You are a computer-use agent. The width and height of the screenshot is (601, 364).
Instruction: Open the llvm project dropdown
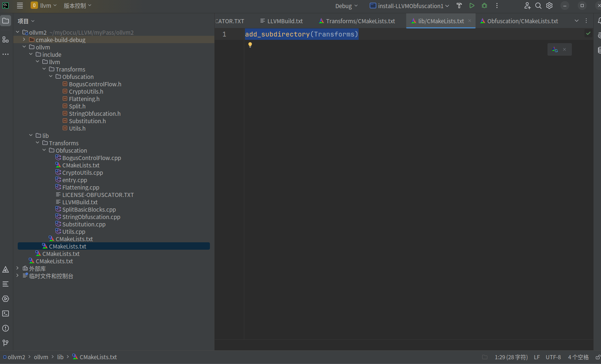tap(44, 6)
